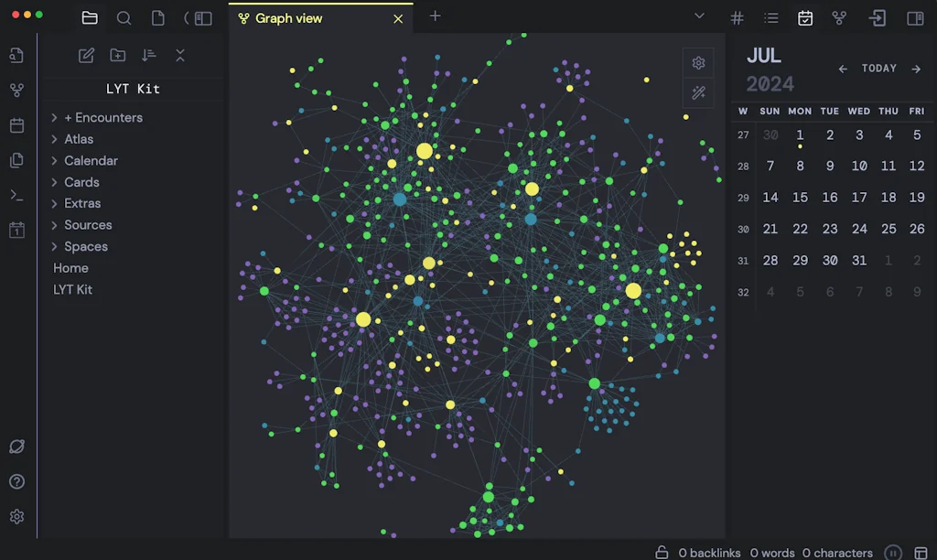Open quick switcher icon in ribbon
Viewport: 937px width, 560px height.
click(16, 56)
